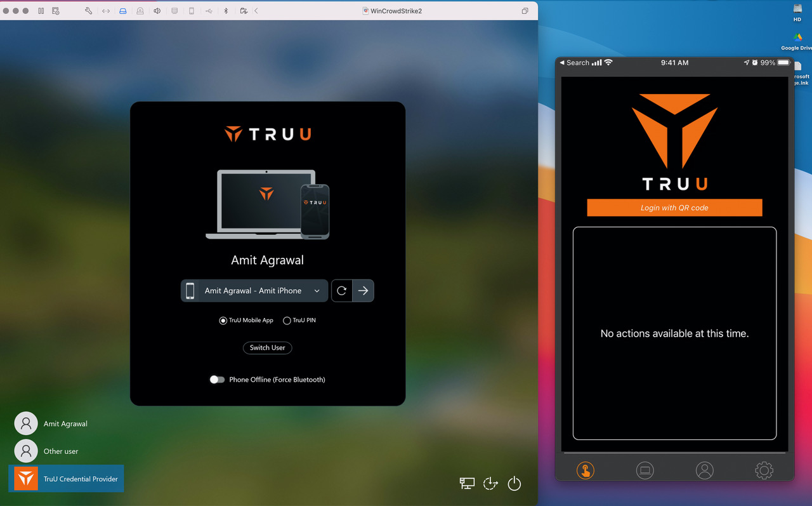
Task: Click the picture-in-picture icon in the title bar
Action: 525,11
